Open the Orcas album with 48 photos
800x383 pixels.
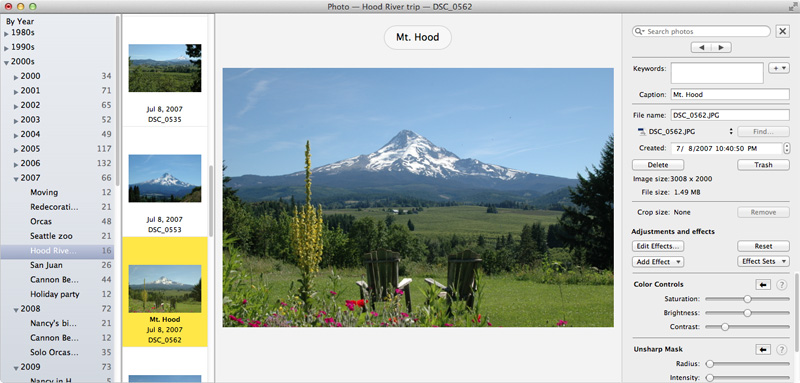click(41, 221)
